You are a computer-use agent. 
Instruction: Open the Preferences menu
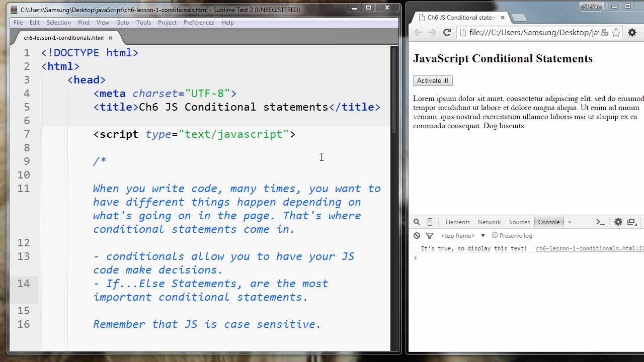coord(199,23)
